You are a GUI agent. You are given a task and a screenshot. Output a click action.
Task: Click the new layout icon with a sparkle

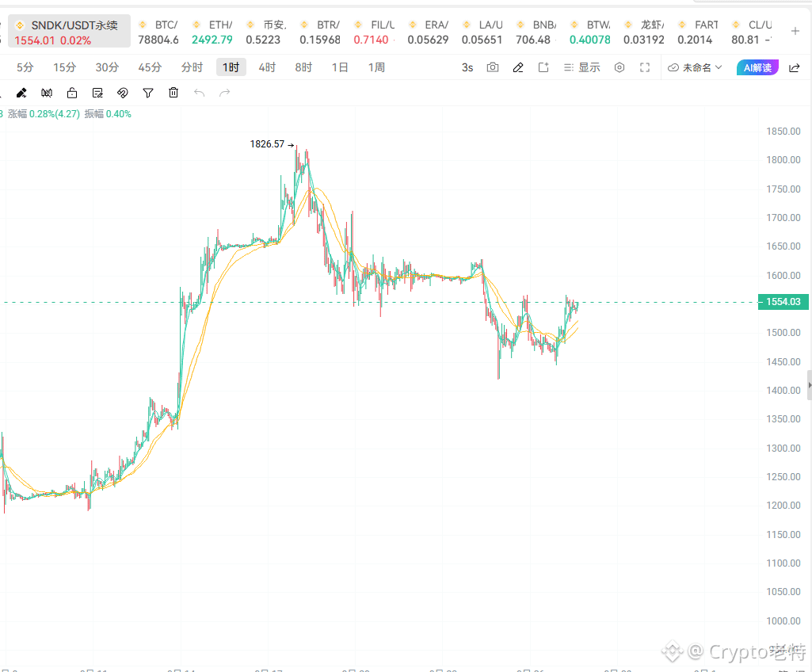[543, 67]
